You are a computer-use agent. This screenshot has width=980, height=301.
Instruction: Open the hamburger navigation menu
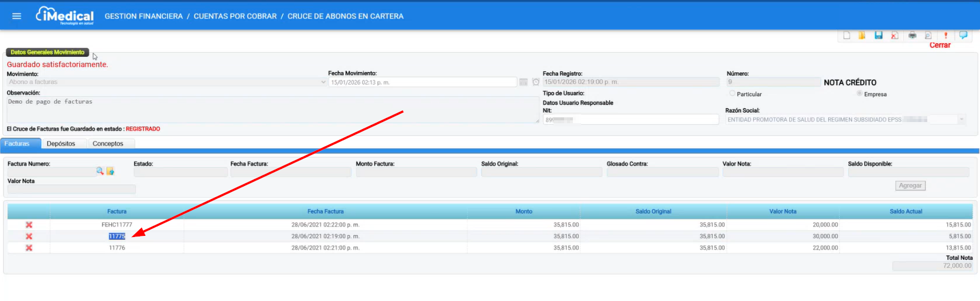(16, 16)
